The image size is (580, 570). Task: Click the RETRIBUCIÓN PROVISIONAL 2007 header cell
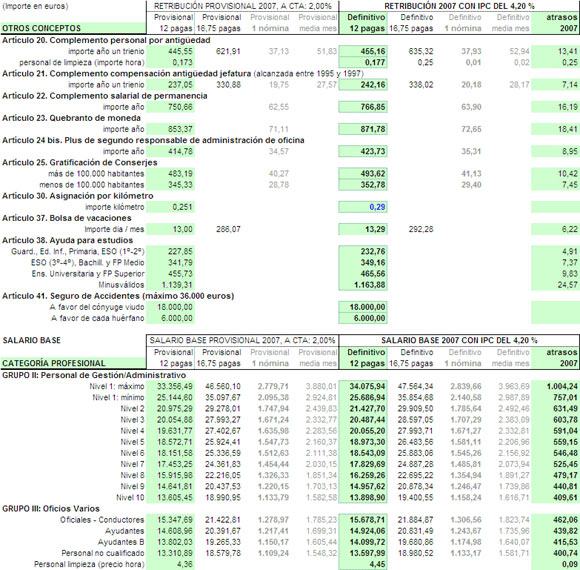pos(243,6)
